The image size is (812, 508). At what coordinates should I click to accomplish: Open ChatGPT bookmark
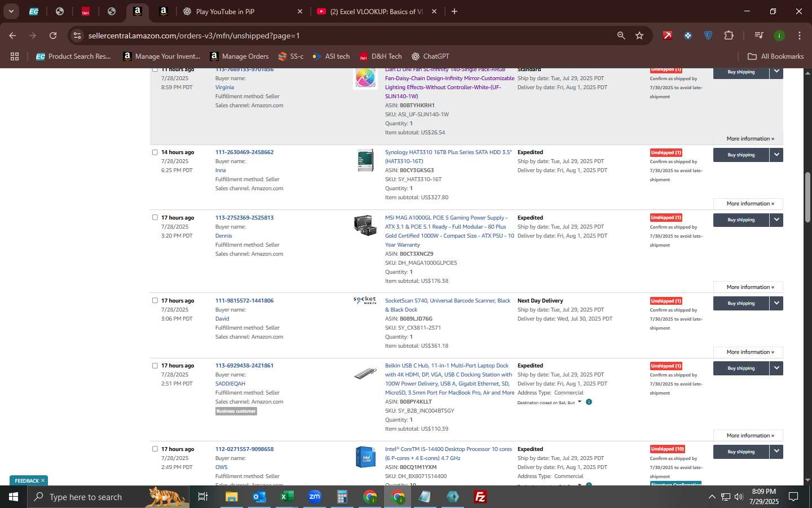[x=430, y=56]
